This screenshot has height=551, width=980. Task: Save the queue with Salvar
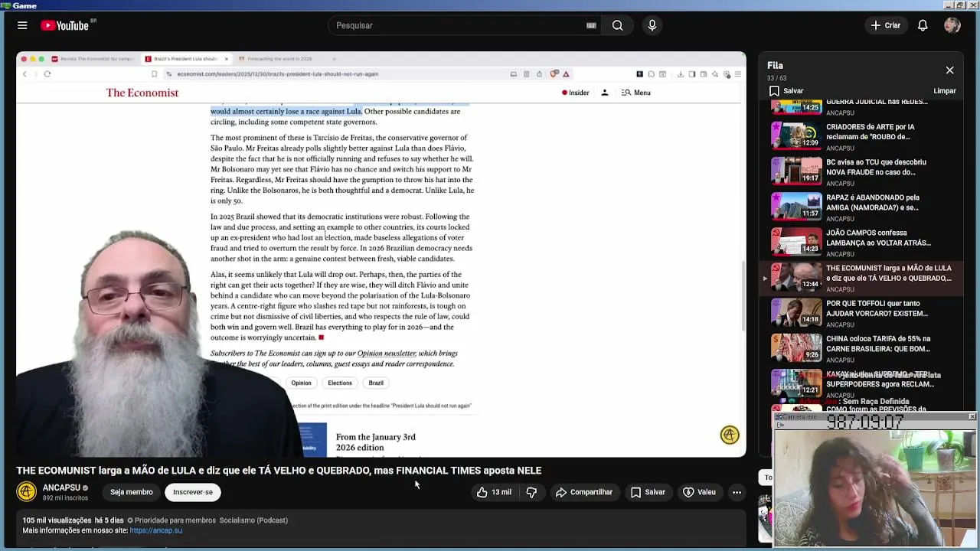pos(786,90)
